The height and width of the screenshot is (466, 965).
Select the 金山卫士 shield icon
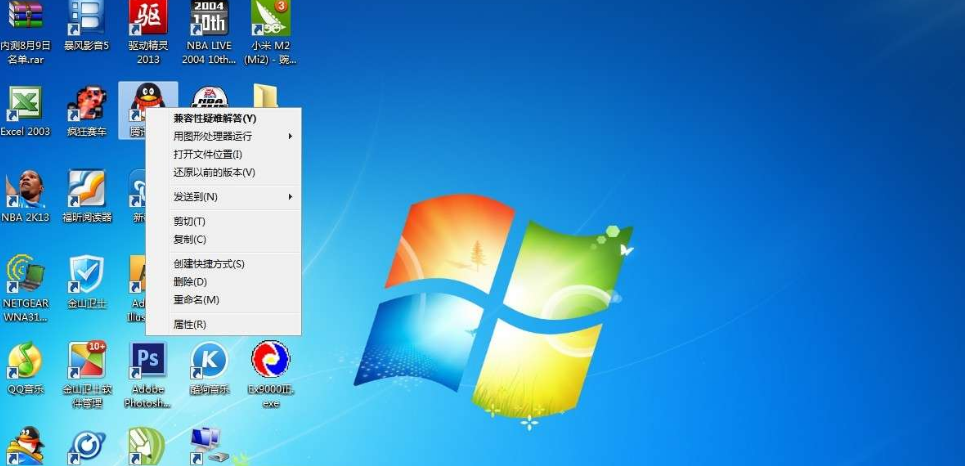(x=86, y=274)
